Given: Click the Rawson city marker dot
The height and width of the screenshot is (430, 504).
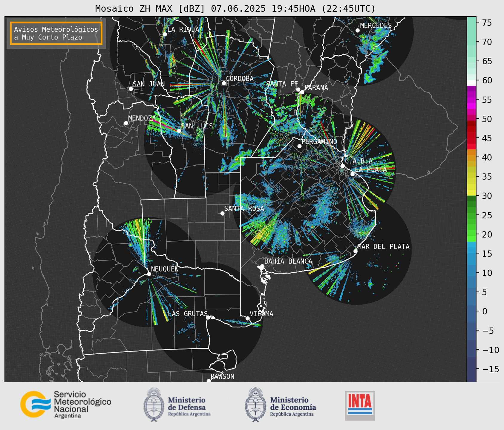Looking at the screenshot, I should pyautogui.click(x=209, y=381).
